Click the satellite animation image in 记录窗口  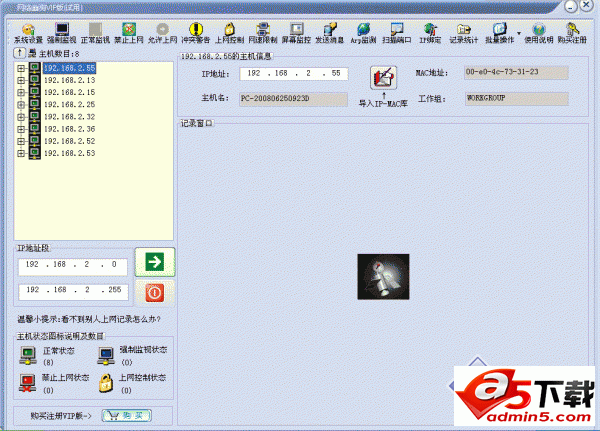pyautogui.click(x=383, y=276)
